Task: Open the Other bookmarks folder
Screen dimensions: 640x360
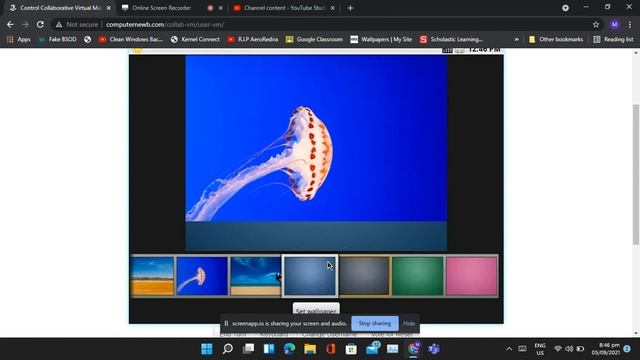Action: (x=556, y=39)
